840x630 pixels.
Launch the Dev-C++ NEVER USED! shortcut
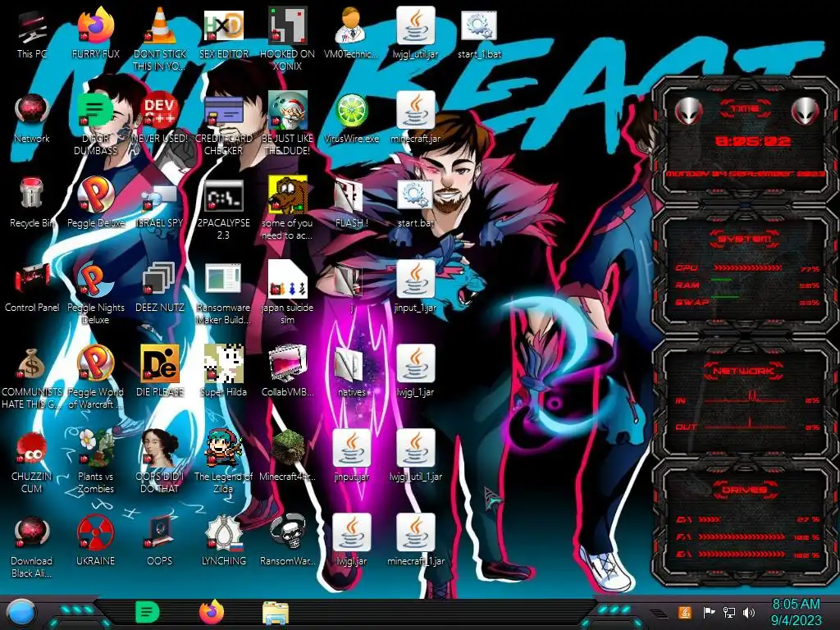pos(160,118)
